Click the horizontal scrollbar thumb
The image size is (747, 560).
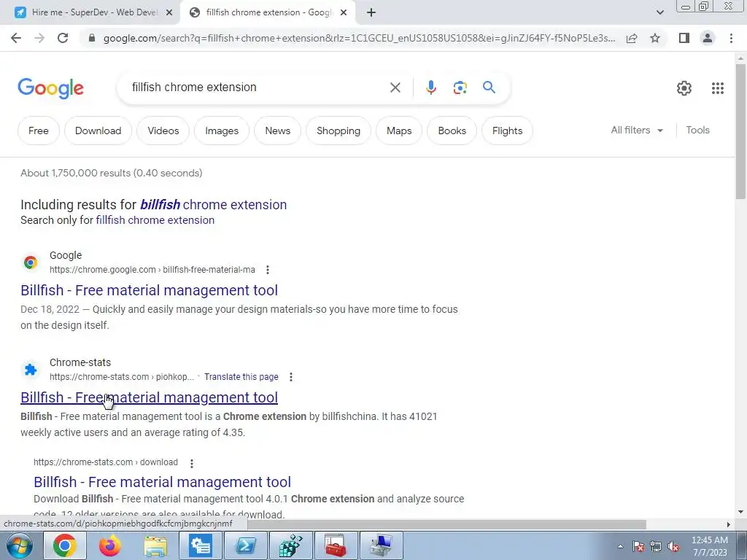tap(446, 524)
